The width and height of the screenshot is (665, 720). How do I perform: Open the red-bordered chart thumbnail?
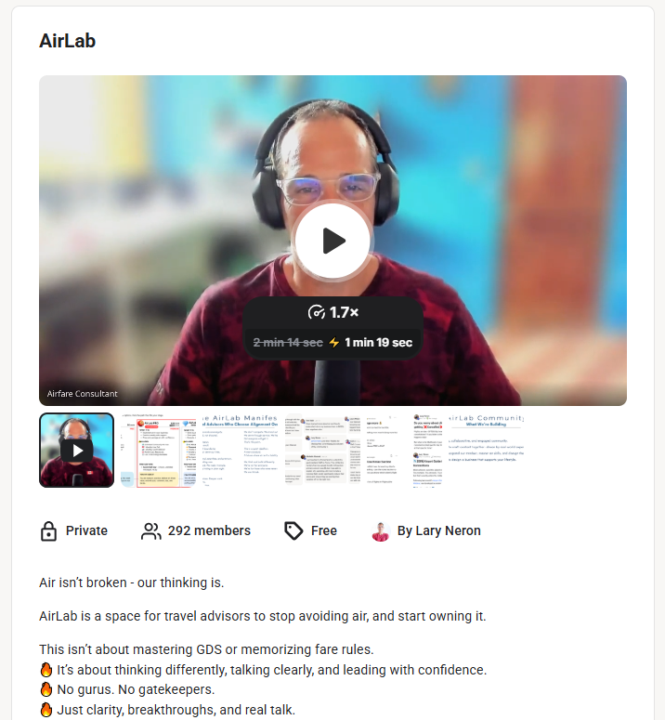(x=158, y=450)
